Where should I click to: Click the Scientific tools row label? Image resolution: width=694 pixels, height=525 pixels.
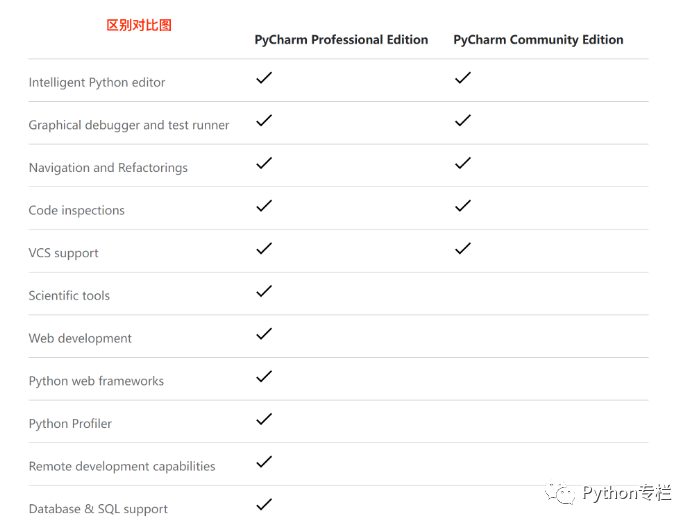tap(69, 295)
